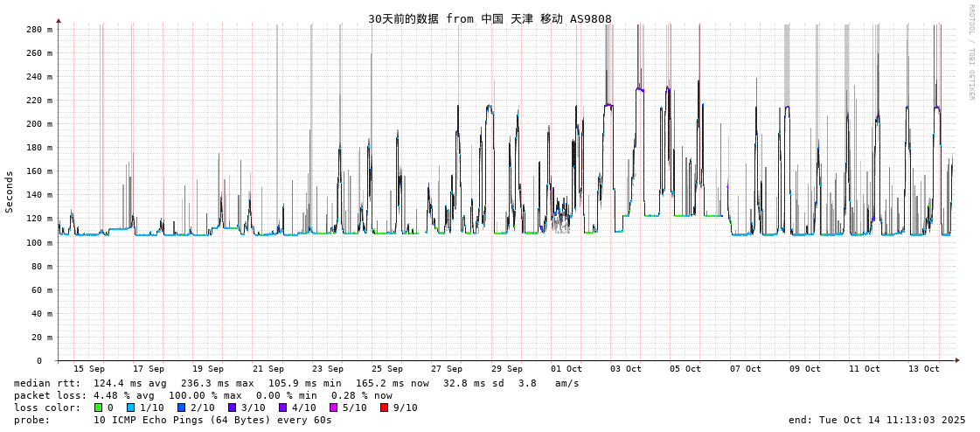Click the chart title with AS9808

(490, 18)
